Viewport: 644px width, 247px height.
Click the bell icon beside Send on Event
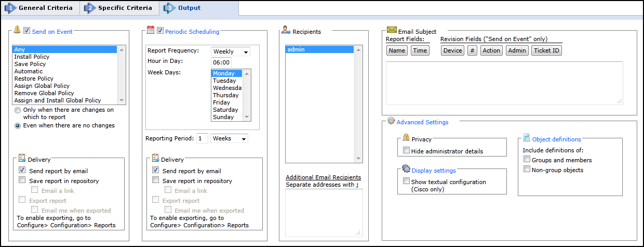point(17,30)
